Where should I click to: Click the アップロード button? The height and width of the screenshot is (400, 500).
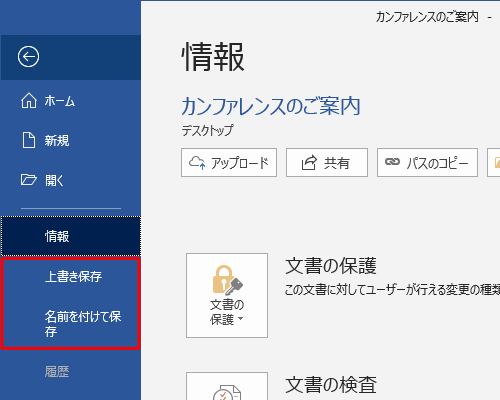pos(229,163)
